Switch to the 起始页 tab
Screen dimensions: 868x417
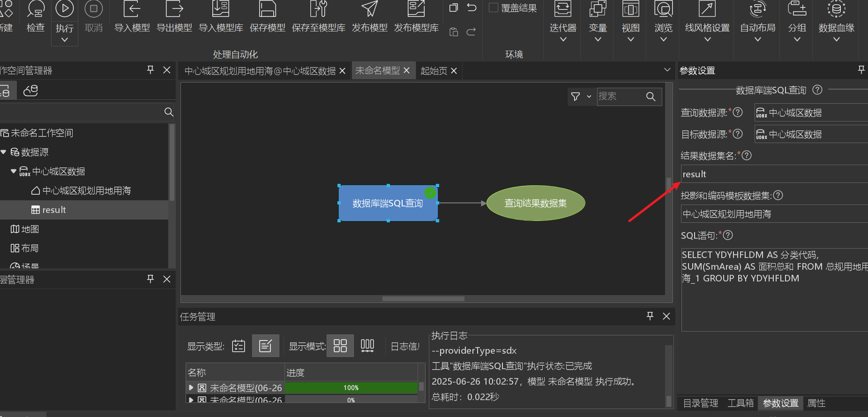pyautogui.click(x=434, y=71)
